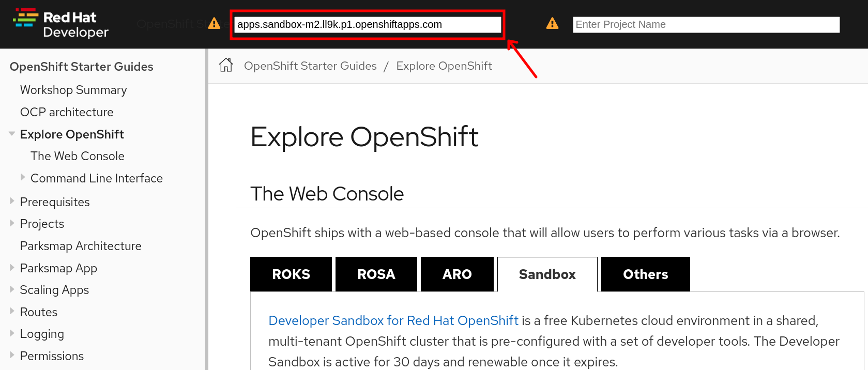Open Routes in sidebar
Screen dimensions: 868x370
[39, 312]
